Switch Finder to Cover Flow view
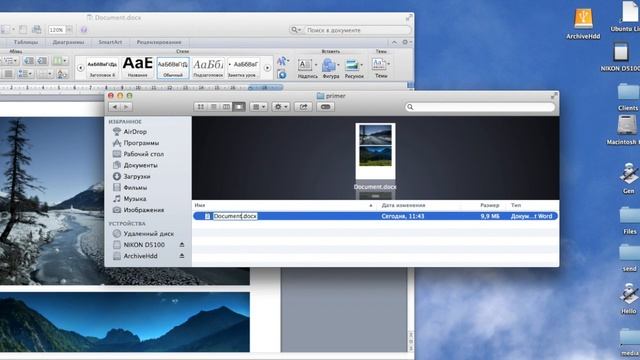This screenshot has height=360, width=640. (239, 107)
